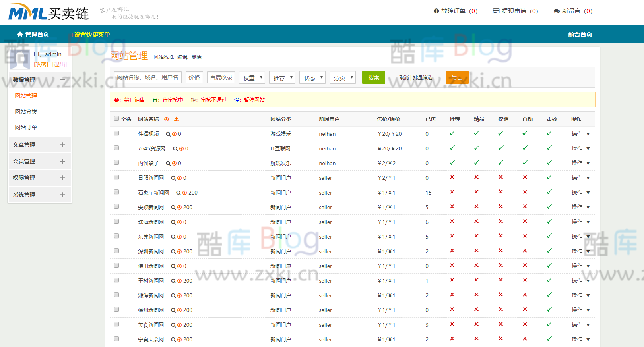Image resolution: width=644 pixels, height=347 pixels.
Task: Toggle the 推荐 checkmark for 性福视频
Action: point(452,133)
